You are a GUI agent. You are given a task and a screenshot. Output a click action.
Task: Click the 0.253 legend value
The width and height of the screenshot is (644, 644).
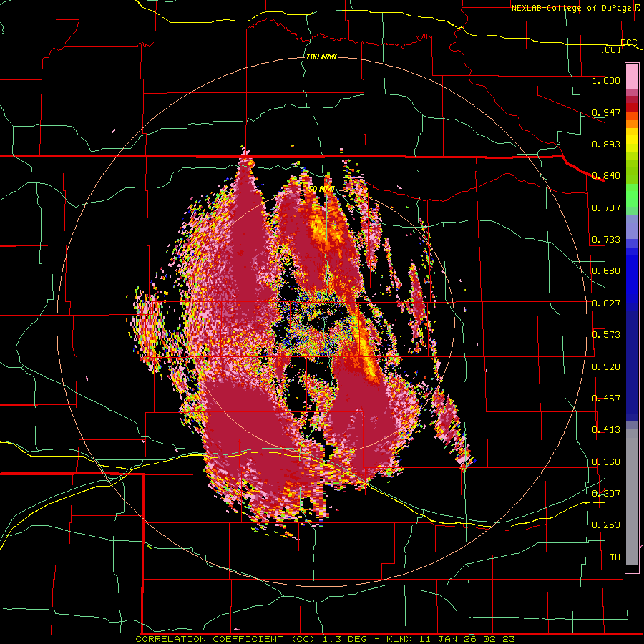coord(606,525)
